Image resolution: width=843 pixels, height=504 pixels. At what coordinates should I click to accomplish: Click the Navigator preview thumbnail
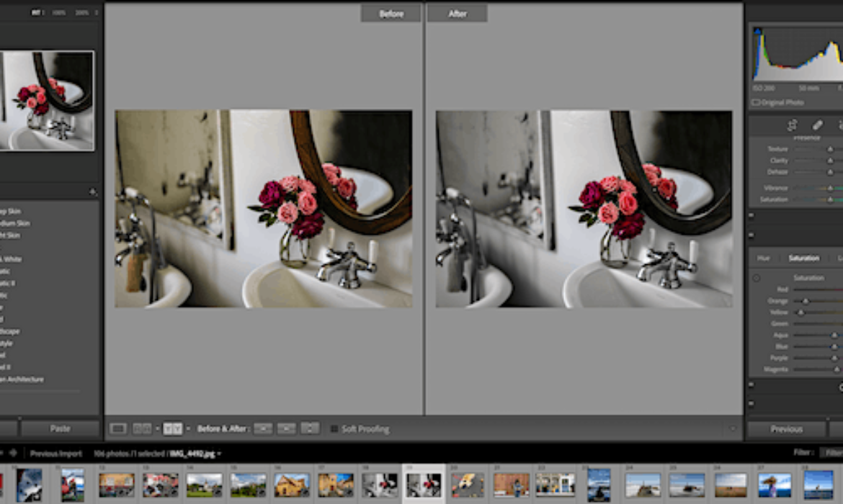[47, 101]
